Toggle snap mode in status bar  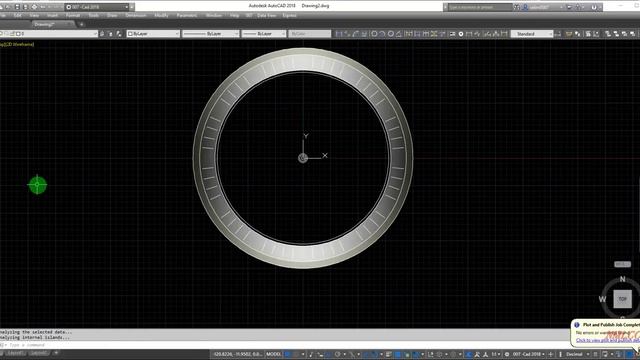[296, 354]
